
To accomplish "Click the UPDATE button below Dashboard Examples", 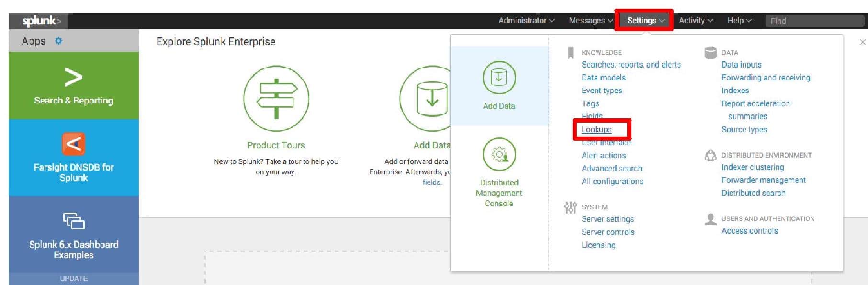I will point(74,278).
